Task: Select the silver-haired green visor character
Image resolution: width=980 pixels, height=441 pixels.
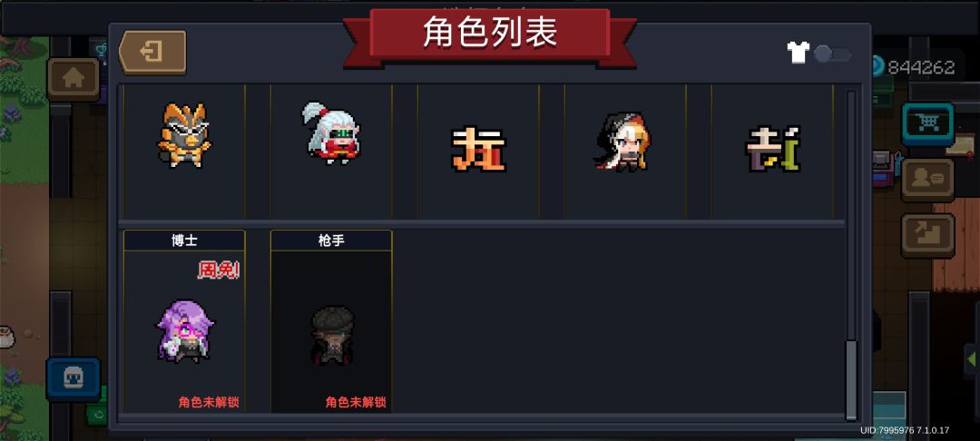Action: (330, 133)
